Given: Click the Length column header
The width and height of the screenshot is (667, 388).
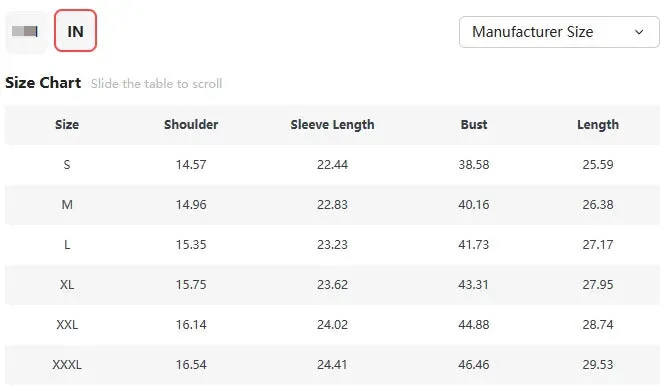Looking at the screenshot, I should tap(598, 125).
